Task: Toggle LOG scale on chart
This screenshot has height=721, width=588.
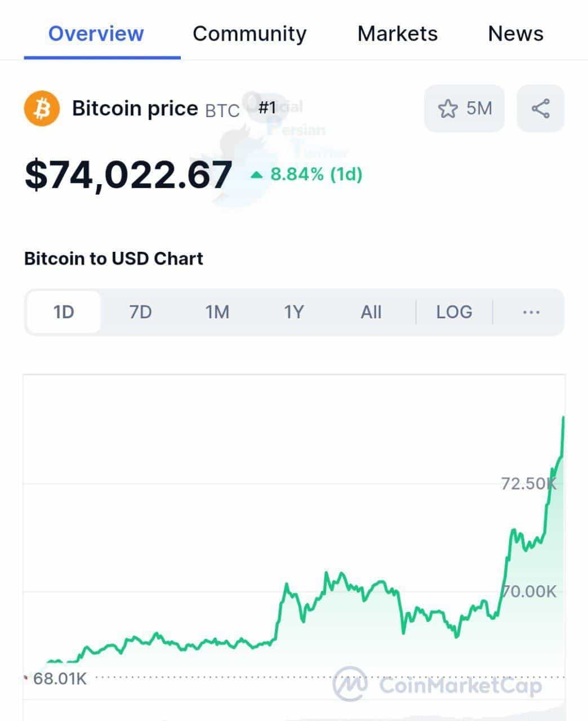Action: [454, 312]
